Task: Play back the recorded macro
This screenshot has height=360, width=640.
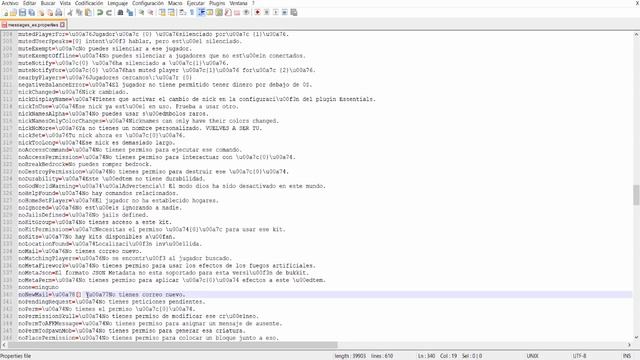Action: click(x=276, y=13)
